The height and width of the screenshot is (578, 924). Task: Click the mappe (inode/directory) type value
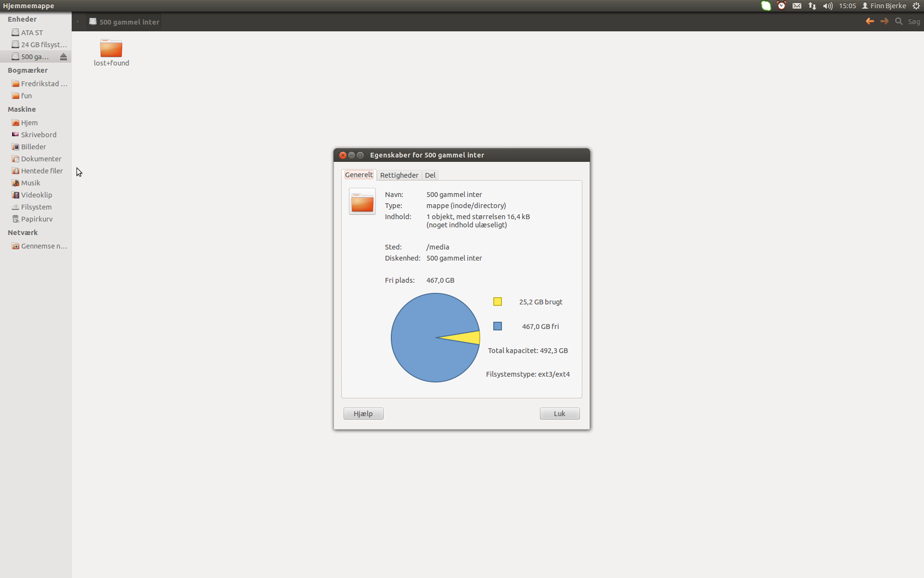[x=466, y=206]
